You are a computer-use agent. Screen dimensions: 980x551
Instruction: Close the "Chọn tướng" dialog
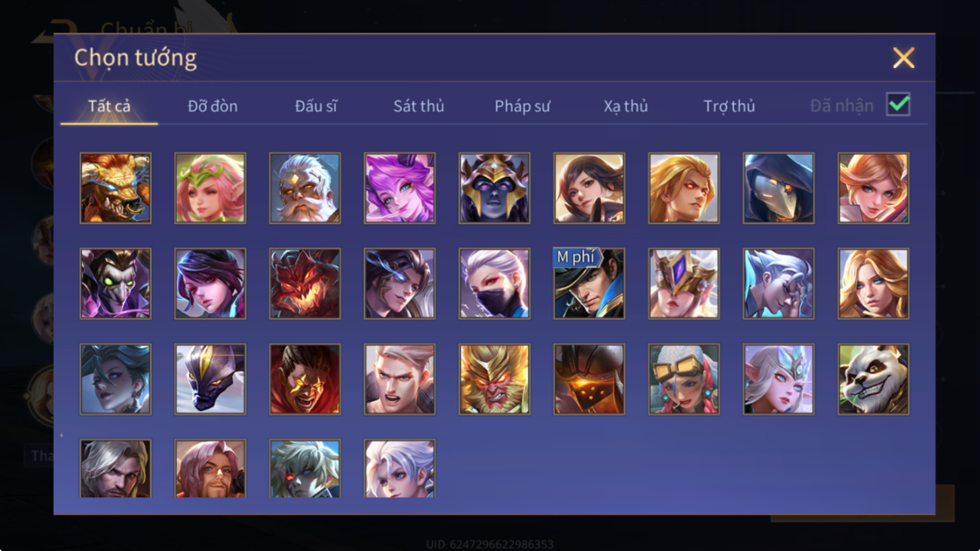[x=903, y=58]
